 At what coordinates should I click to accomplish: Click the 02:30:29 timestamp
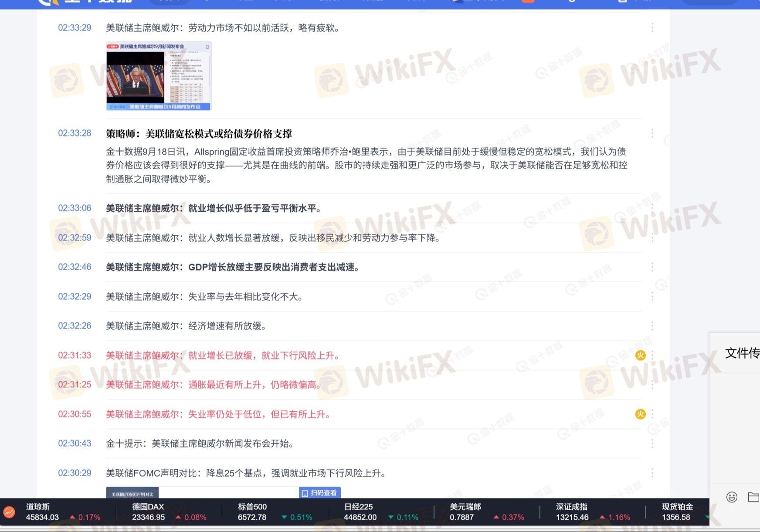click(75, 473)
